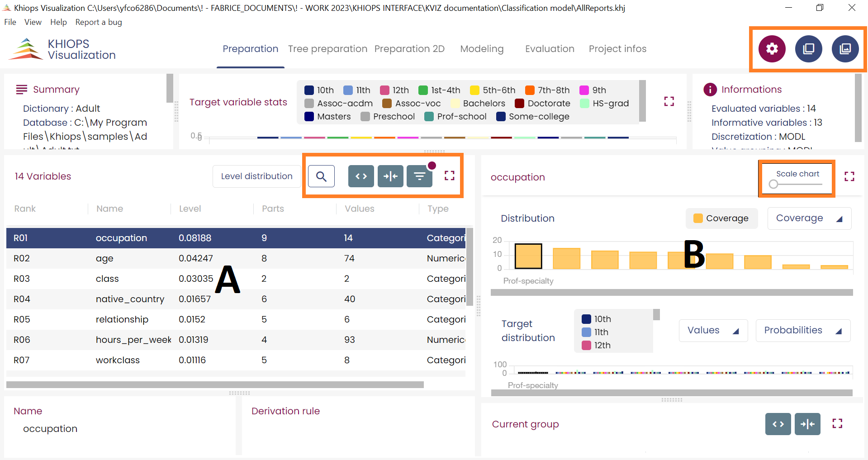Screen dimensions: 868x460
Task: Open the Help menu
Action: coord(58,22)
